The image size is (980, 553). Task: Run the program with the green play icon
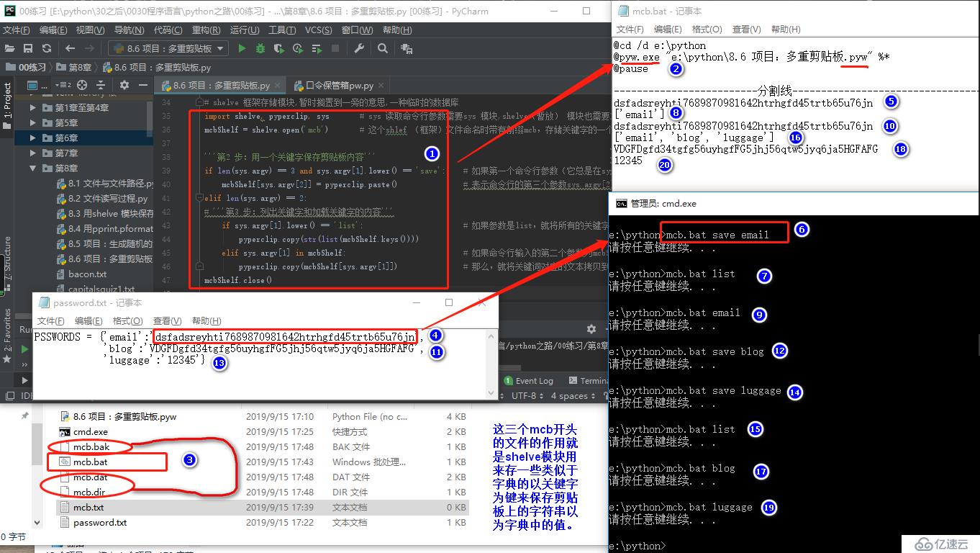pyautogui.click(x=242, y=48)
